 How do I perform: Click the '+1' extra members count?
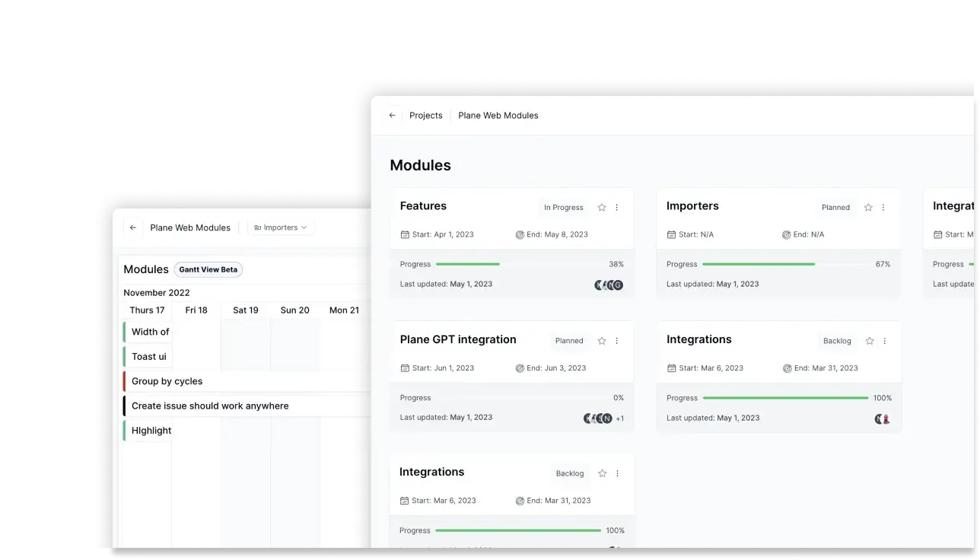pos(620,418)
